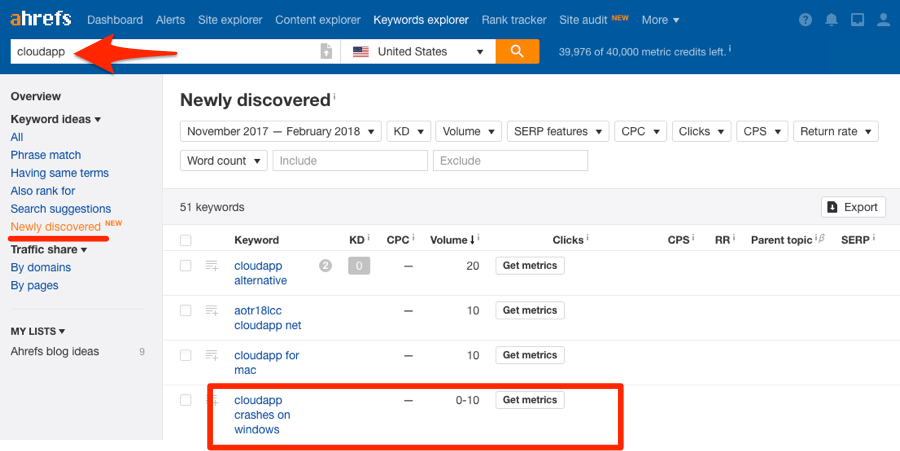Image resolution: width=900 pixels, height=451 pixels.
Task: Click the United States flag icon
Action: [361, 52]
